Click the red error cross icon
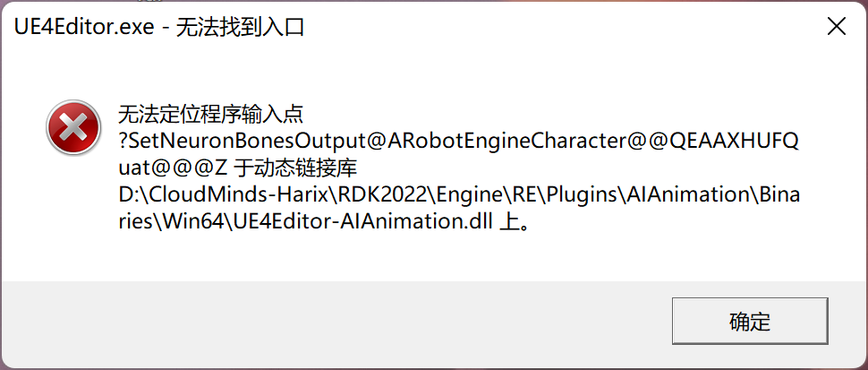The height and width of the screenshot is (370, 868). pos(73,127)
